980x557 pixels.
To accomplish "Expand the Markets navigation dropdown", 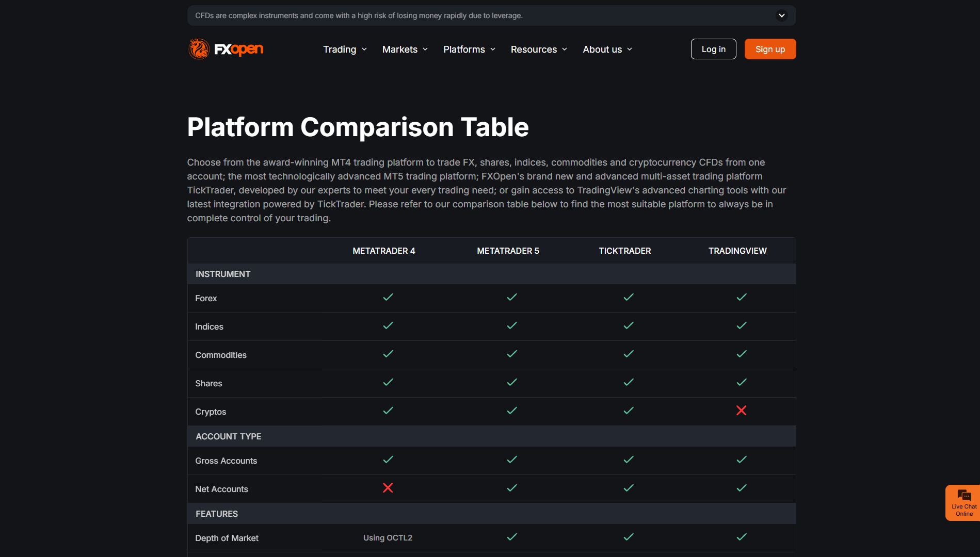I will [x=405, y=50].
